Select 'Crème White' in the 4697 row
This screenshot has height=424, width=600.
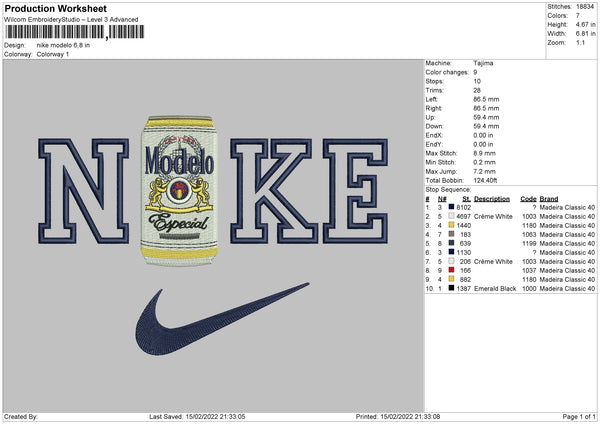(x=493, y=216)
